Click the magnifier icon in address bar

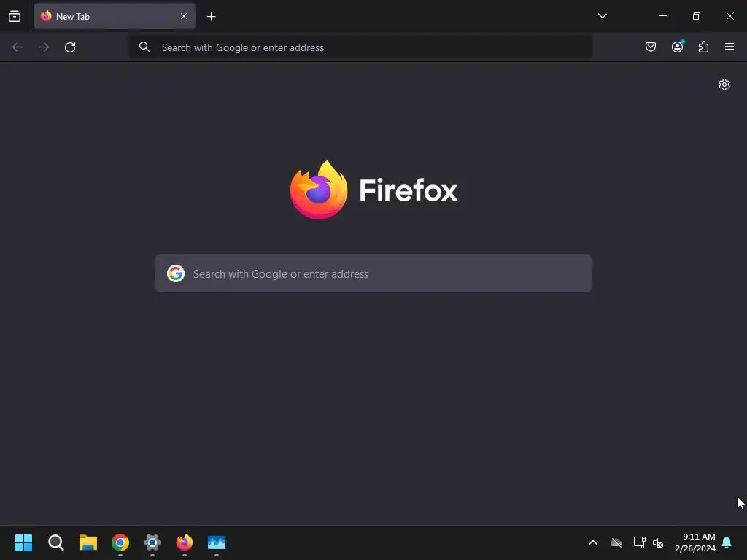click(x=144, y=47)
